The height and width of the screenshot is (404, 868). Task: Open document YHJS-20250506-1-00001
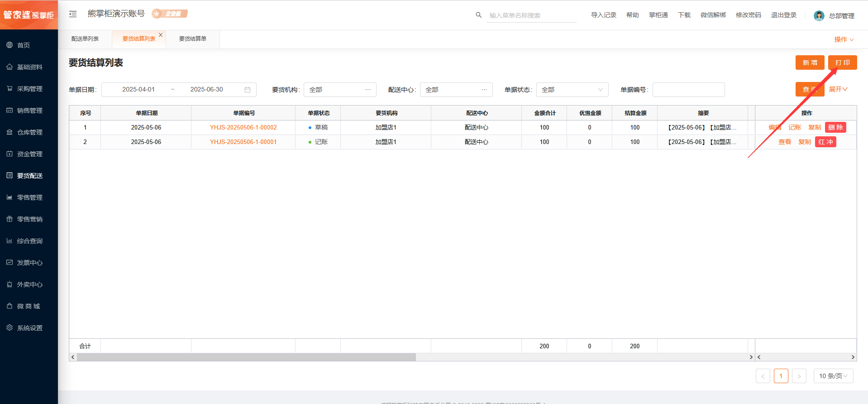(x=243, y=142)
